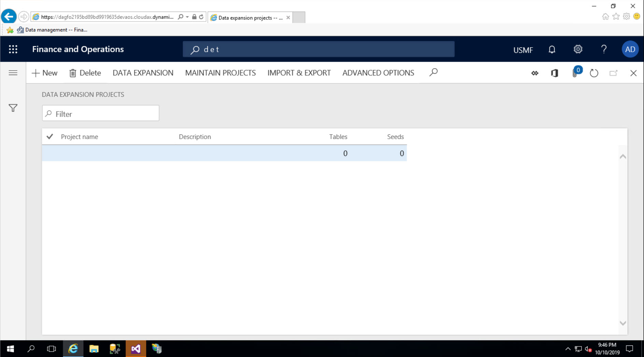
Task: Open the AD user account menu
Action: (x=630, y=49)
